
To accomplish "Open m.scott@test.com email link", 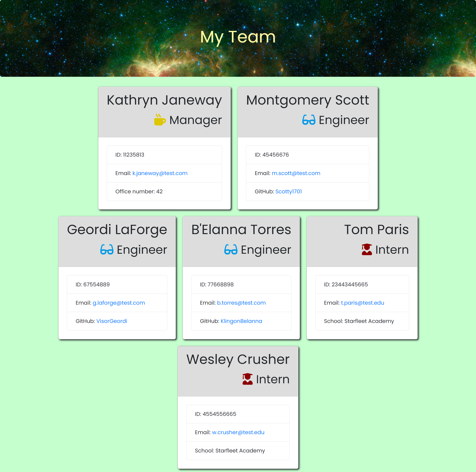I will pos(296,173).
